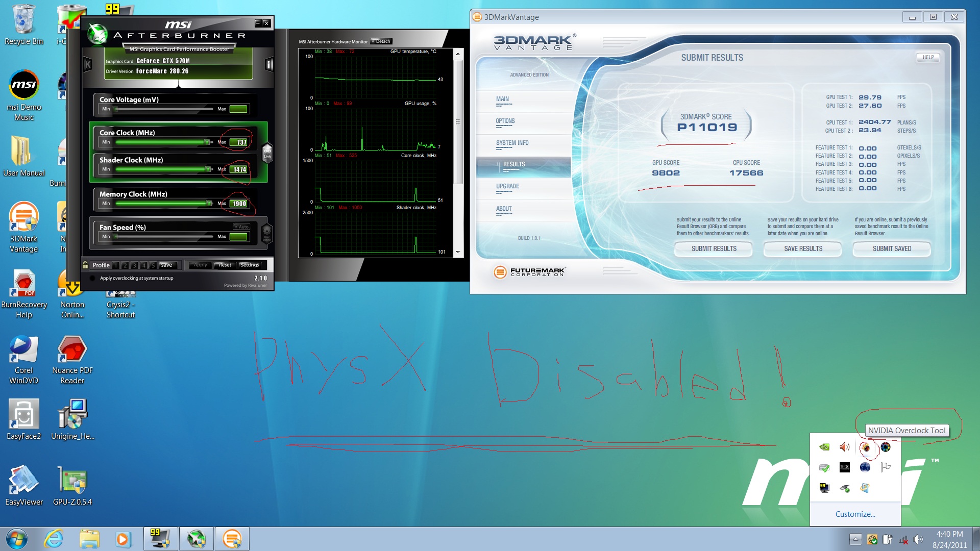980x551 pixels.
Task: Click the THX tray icon
Action: point(845,467)
